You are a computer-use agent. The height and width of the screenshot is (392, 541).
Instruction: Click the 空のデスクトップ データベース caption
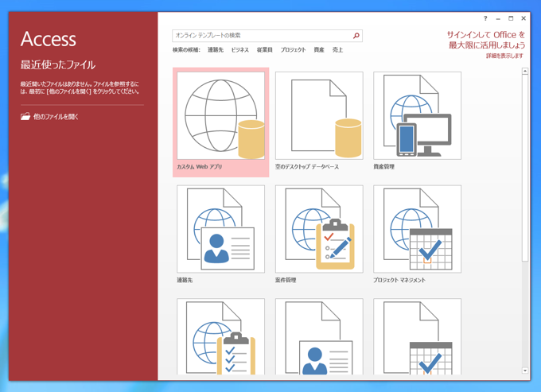(x=307, y=167)
